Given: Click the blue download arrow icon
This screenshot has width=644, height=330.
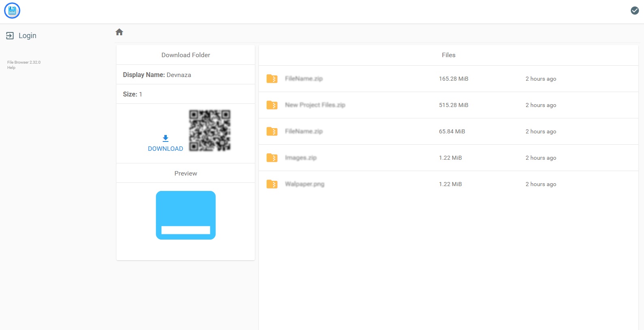Looking at the screenshot, I should click(165, 138).
